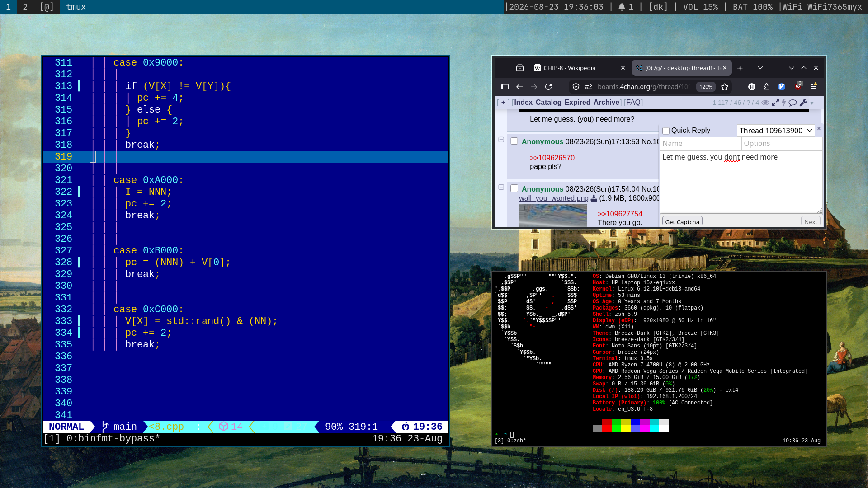Open site permissions icon in address bar

(x=589, y=87)
